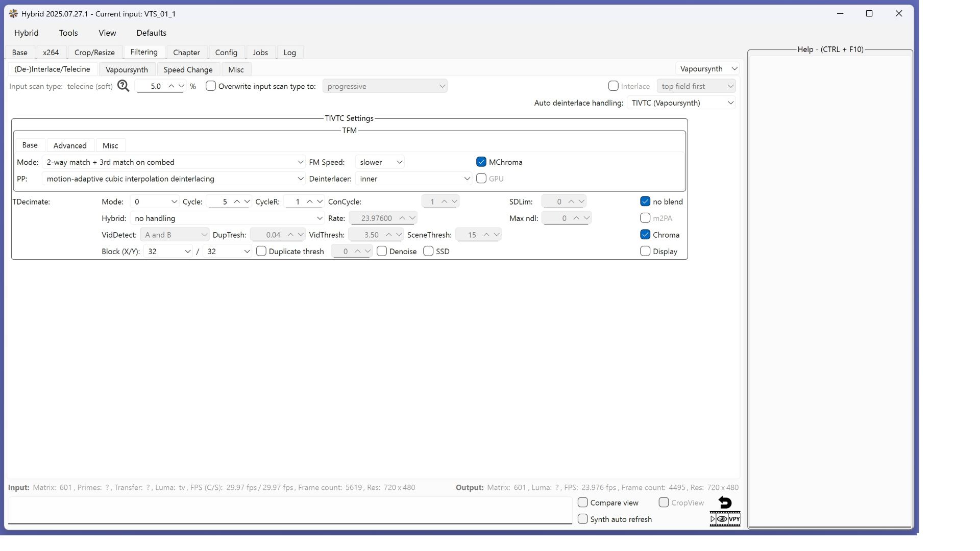Click the Hybrid app icon in title bar
This screenshot has width=980, height=551.
click(13, 14)
